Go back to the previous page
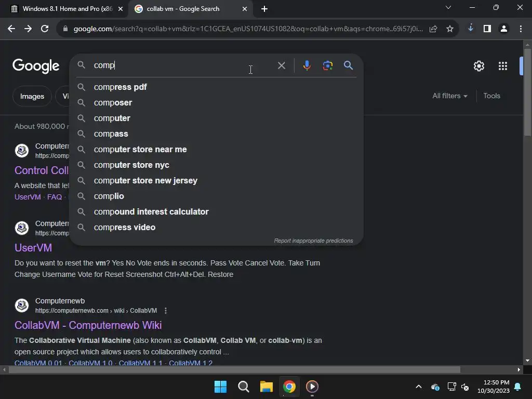532x399 pixels. point(11,29)
